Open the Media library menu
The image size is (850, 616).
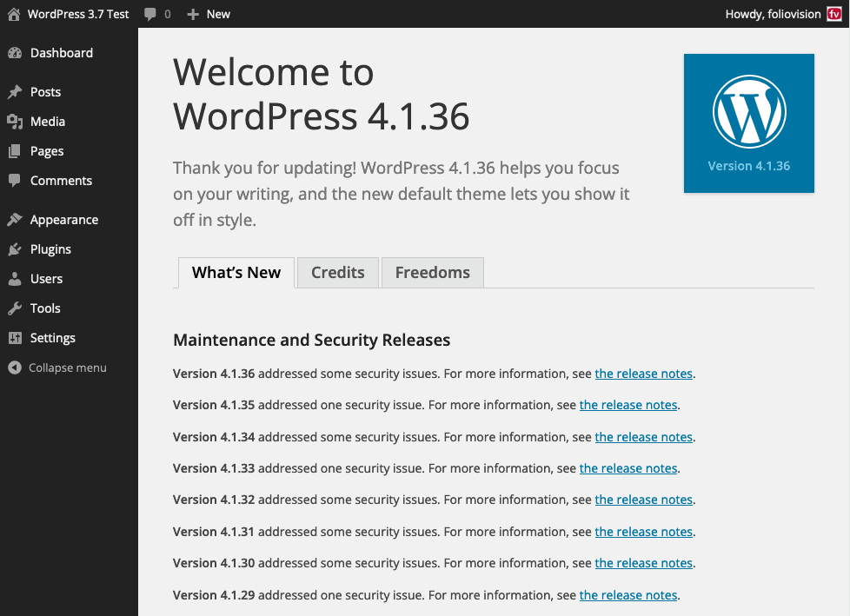[69, 122]
